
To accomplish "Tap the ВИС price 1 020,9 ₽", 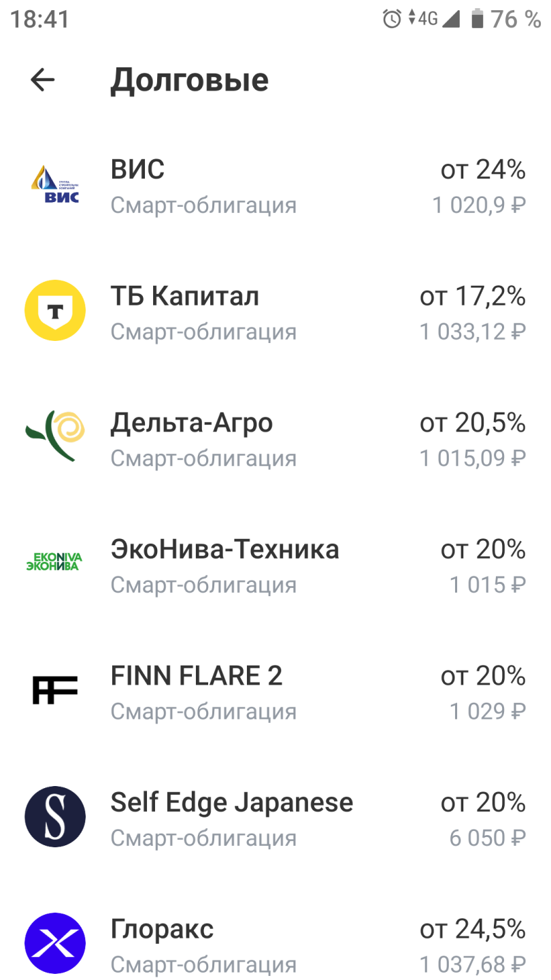I will [479, 205].
